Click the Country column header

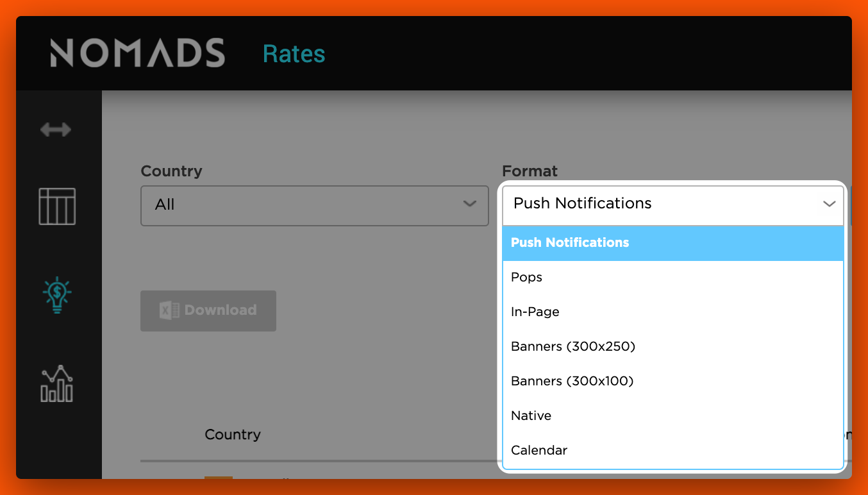click(233, 435)
